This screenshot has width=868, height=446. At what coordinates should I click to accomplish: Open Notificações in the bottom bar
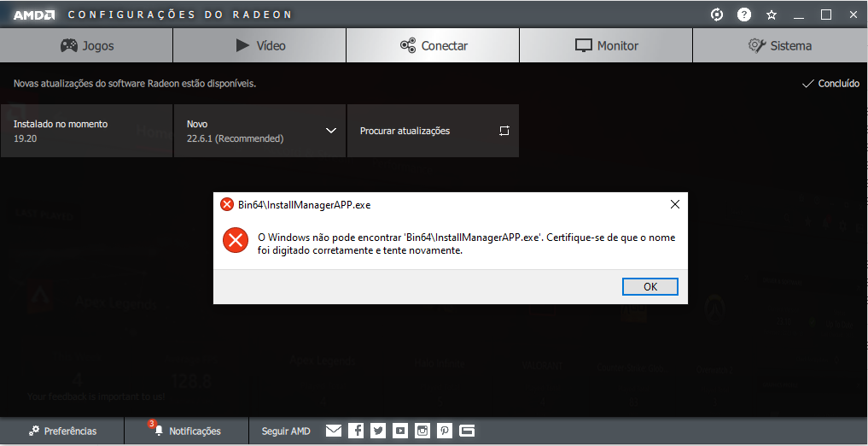click(x=187, y=431)
